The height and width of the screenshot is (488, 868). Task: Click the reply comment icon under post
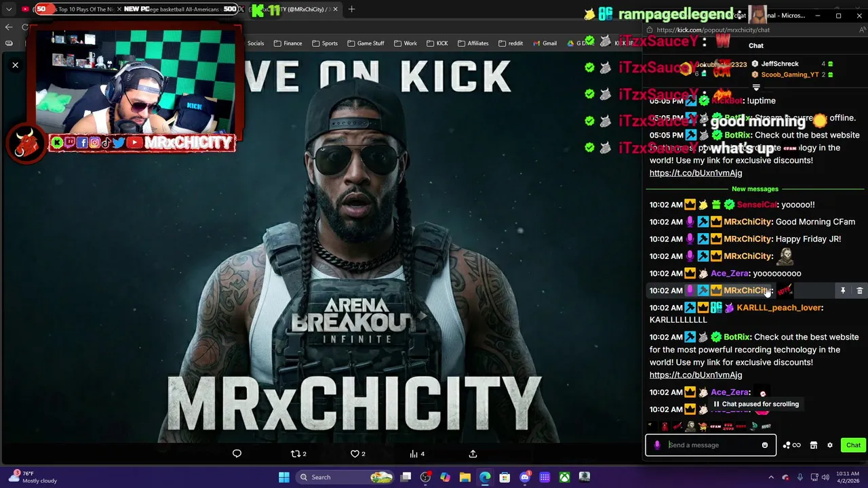tap(237, 453)
